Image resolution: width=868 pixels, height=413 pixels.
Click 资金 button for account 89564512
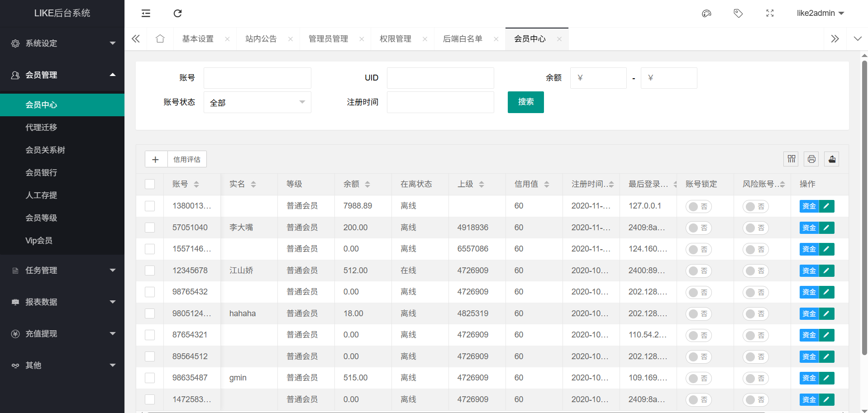click(x=809, y=356)
